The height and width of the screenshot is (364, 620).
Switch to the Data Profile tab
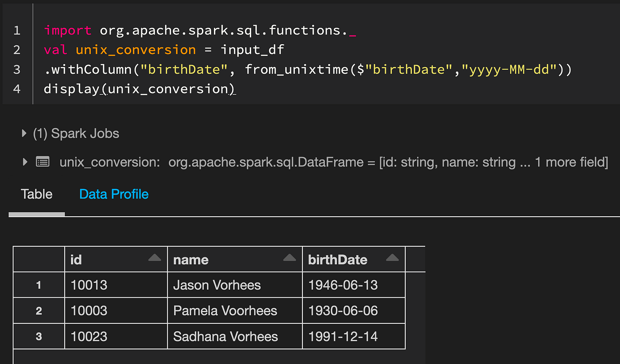point(114,194)
